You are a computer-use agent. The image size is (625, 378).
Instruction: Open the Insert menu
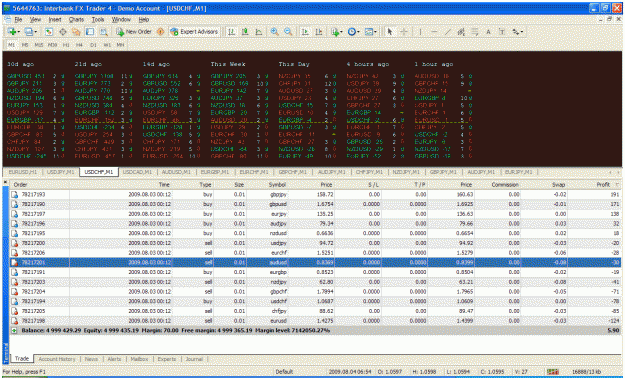(x=55, y=20)
